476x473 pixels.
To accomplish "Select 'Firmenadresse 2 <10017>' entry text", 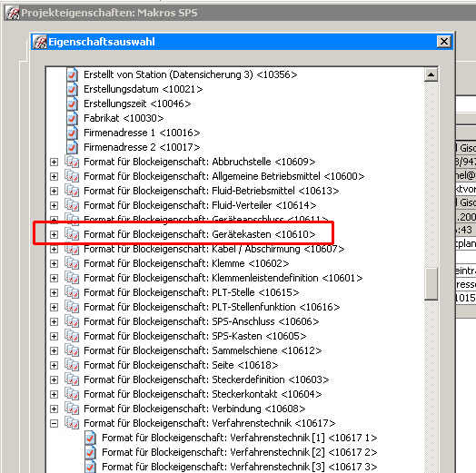I will click(142, 147).
